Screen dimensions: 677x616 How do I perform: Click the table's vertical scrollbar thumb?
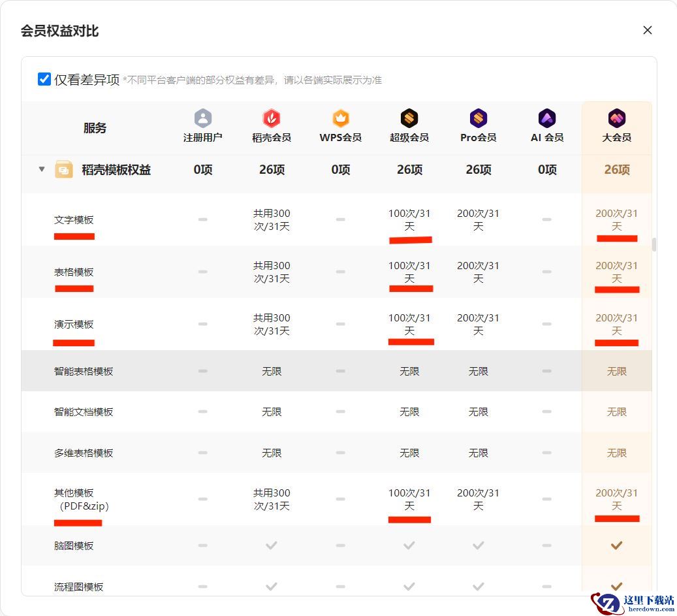(654, 244)
